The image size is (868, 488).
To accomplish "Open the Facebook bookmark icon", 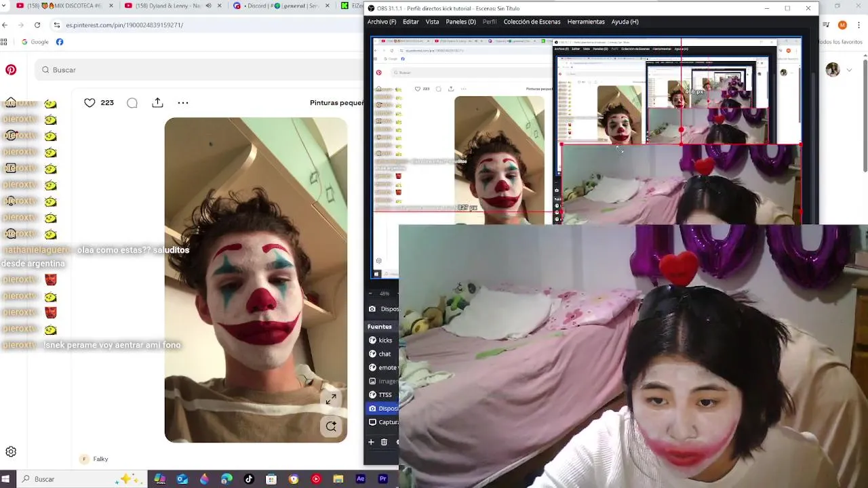I will [x=60, y=42].
